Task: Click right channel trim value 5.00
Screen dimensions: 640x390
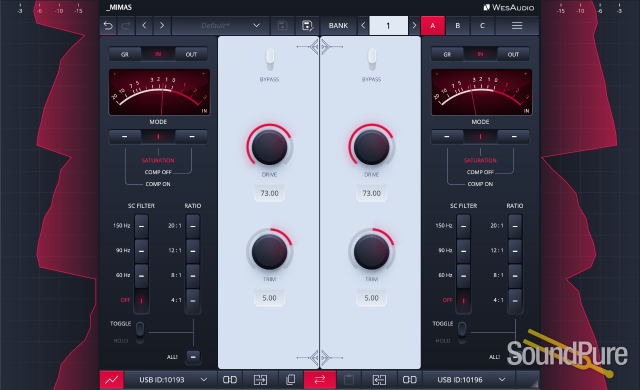Action: point(371,298)
